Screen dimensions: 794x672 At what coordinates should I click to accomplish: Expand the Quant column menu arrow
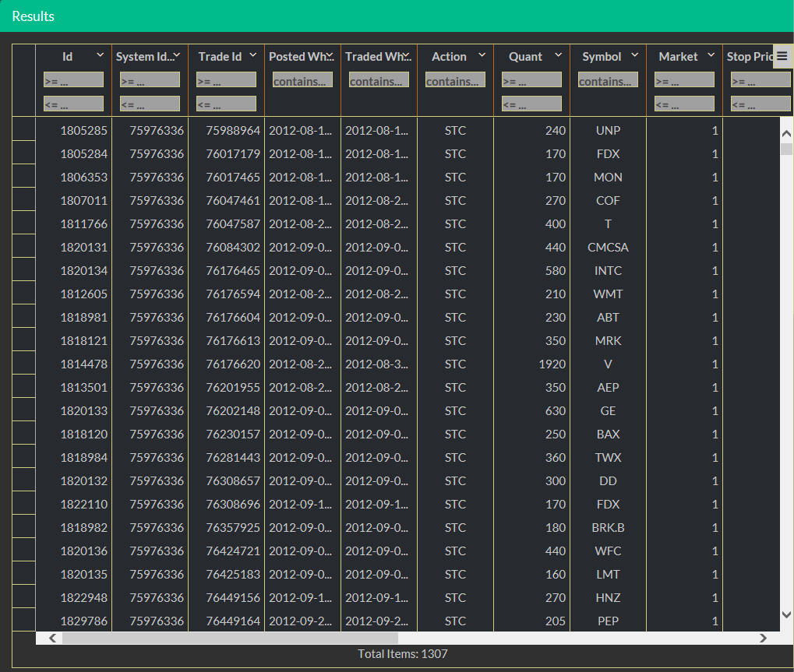(x=558, y=55)
